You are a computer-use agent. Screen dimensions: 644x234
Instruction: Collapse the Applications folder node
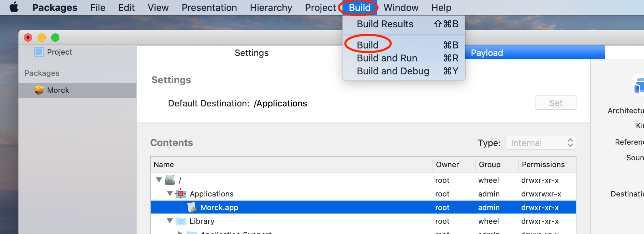click(x=170, y=193)
